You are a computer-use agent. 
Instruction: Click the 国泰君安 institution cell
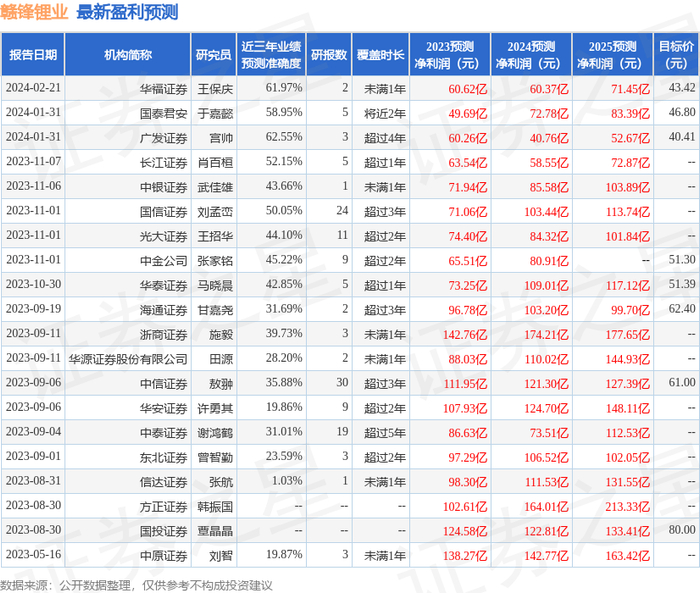[163, 113]
